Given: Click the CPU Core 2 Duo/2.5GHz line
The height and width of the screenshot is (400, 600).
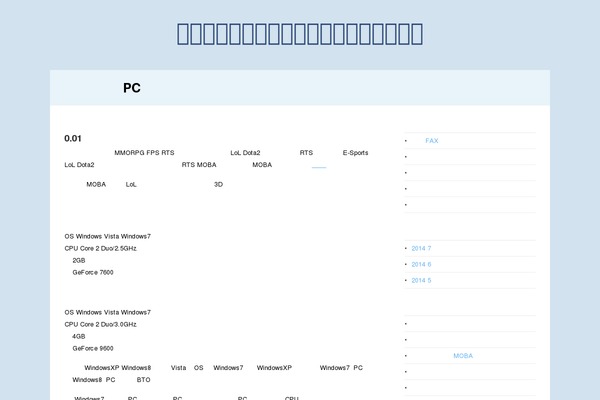Looking at the screenshot, I should (101, 248).
